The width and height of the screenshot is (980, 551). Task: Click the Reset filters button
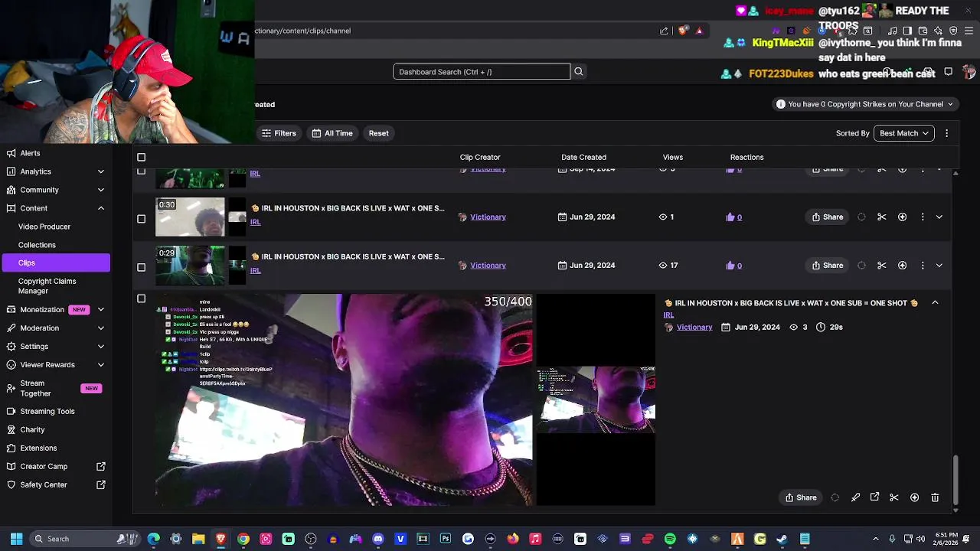coord(378,133)
